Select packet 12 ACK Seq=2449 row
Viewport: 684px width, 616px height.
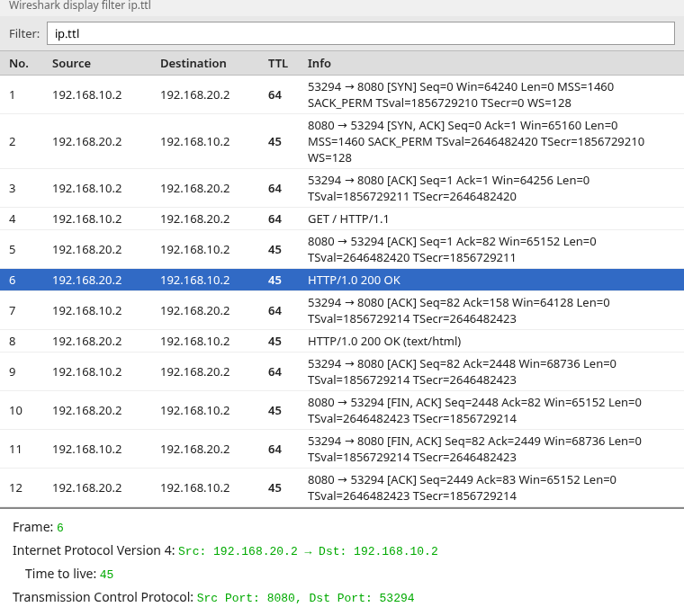(x=342, y=487)
